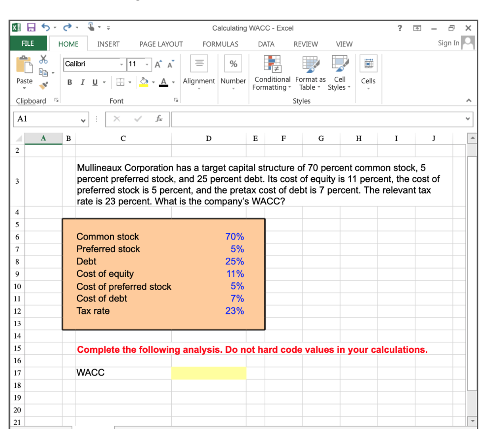504x441 pixels.
Task: Click the Save icon
Action: point(31,28)
